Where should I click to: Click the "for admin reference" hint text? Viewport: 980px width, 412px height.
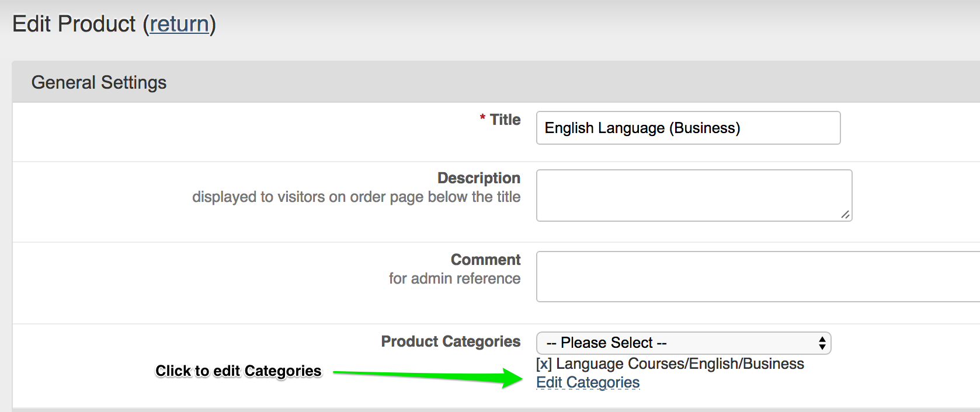tap(454, 278)
